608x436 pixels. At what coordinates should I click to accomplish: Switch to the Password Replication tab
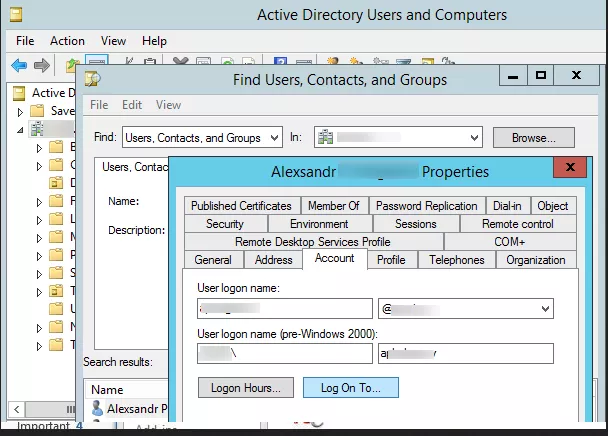[x=427, y=206]
